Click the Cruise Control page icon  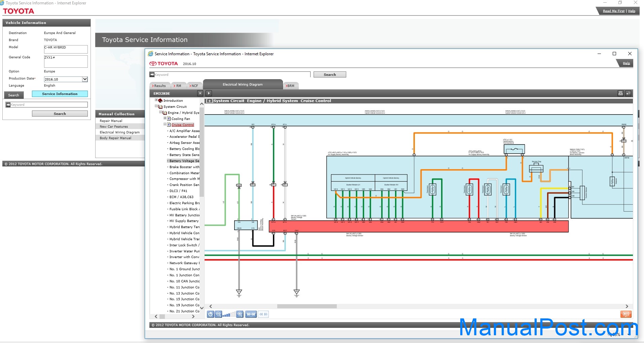pyautogui.click(x=169, y=125)
